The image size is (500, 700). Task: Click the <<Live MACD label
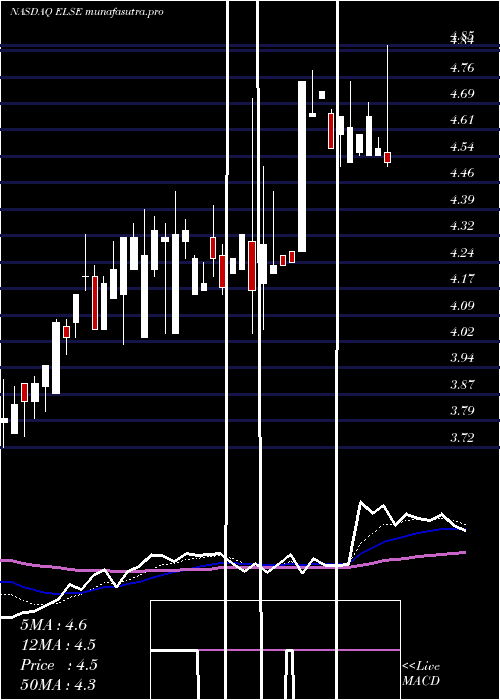421,674
